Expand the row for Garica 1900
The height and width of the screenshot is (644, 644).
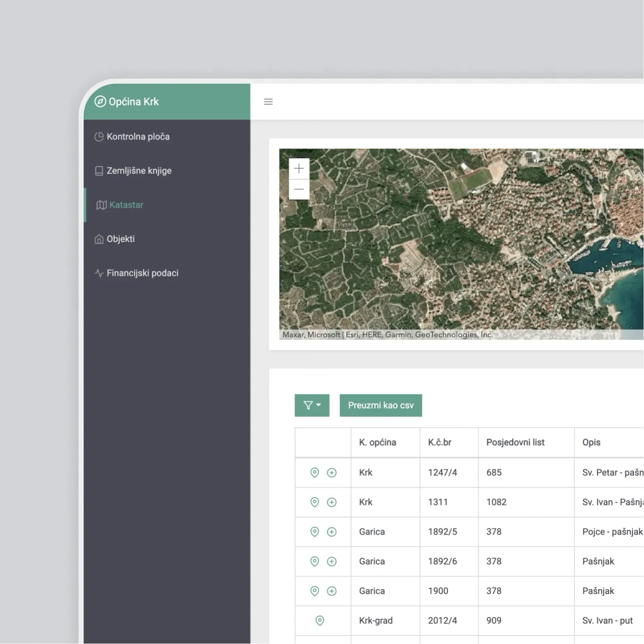point(331,591)
